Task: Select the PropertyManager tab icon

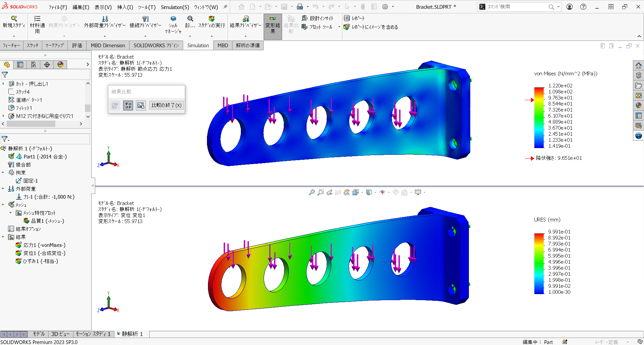Action: pos(20,65)
